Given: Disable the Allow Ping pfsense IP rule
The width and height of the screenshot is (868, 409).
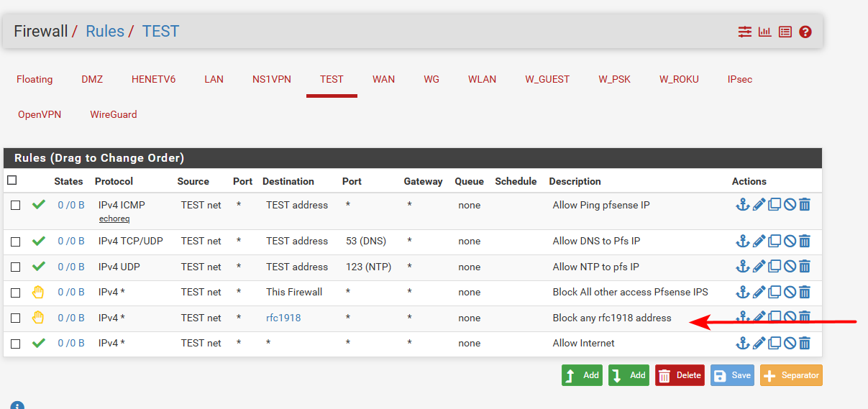Looking at the screenshot, I should (790, 205).
